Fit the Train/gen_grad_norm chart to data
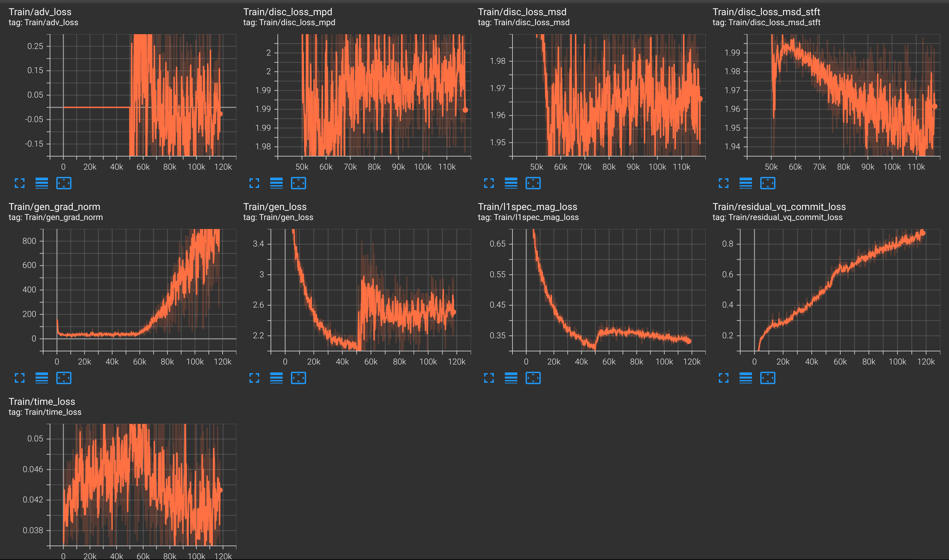The height and width of the screenshot is (560, 949). tap(65, 378)
